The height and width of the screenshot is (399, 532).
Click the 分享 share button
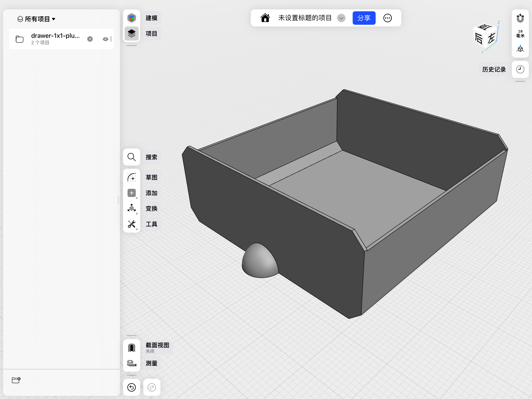tap(364, 18)
